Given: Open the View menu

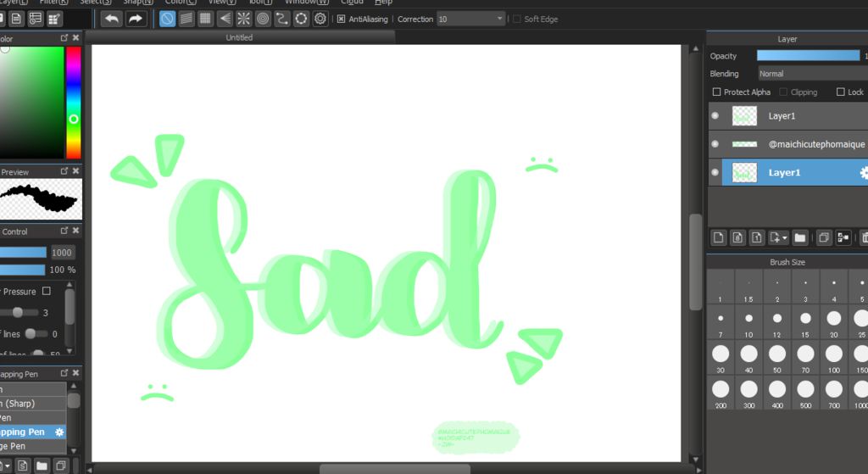Looking at the screenshot, I should (x=222, y=3).
